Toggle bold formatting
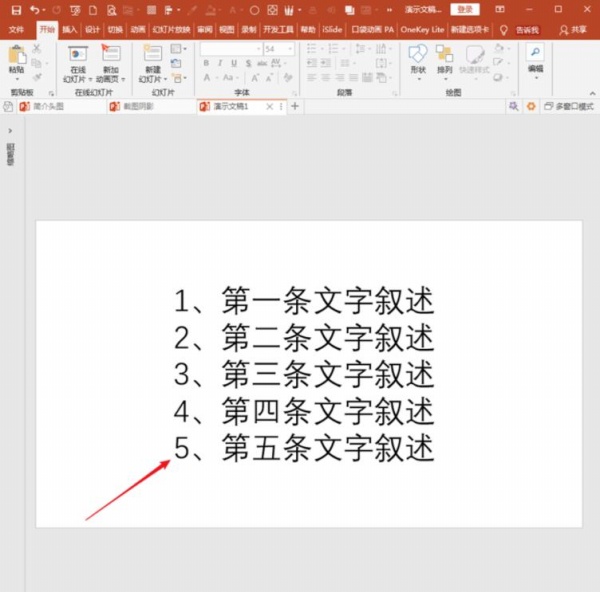 [206, 63]
